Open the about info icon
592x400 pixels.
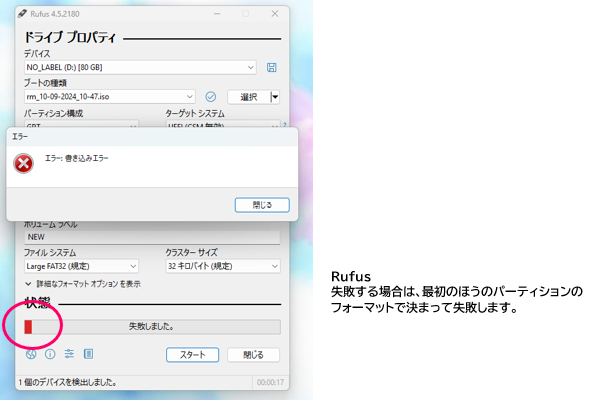pyautogui.click(x=50, y=354)
